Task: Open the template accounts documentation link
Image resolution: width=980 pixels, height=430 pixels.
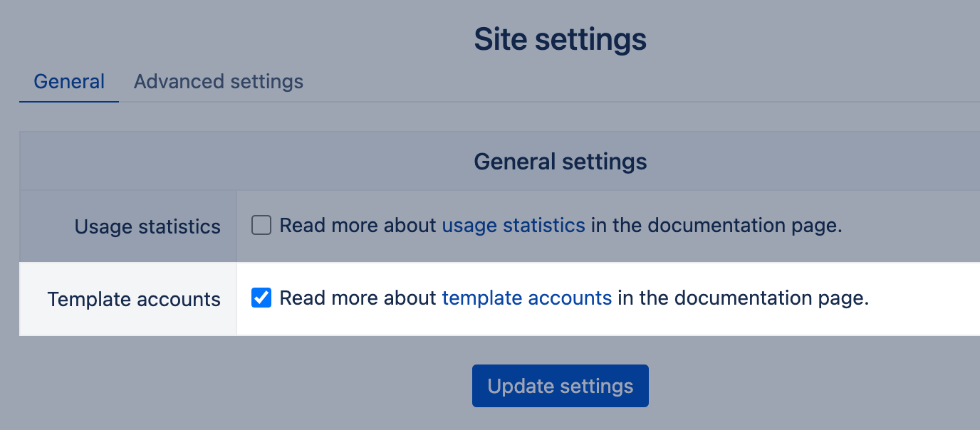Action: tap(527, 298)
